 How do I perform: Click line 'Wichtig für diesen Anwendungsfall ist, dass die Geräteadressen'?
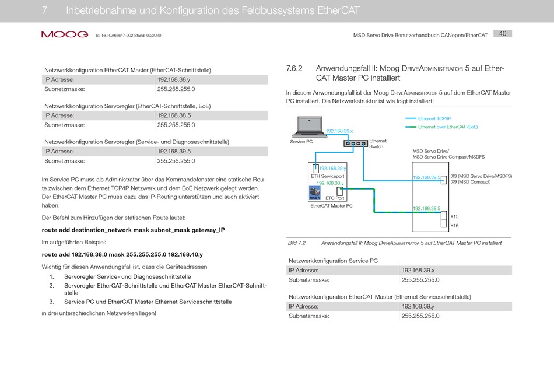point(124,267)
